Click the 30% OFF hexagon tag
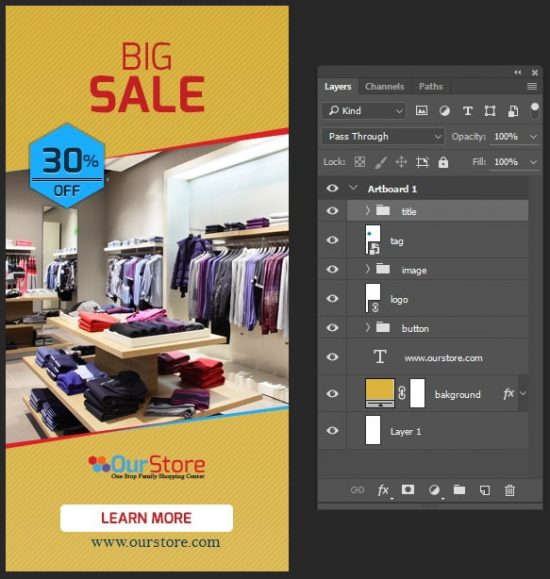Viewport: 550px width, 579px height. coord(67,166)
